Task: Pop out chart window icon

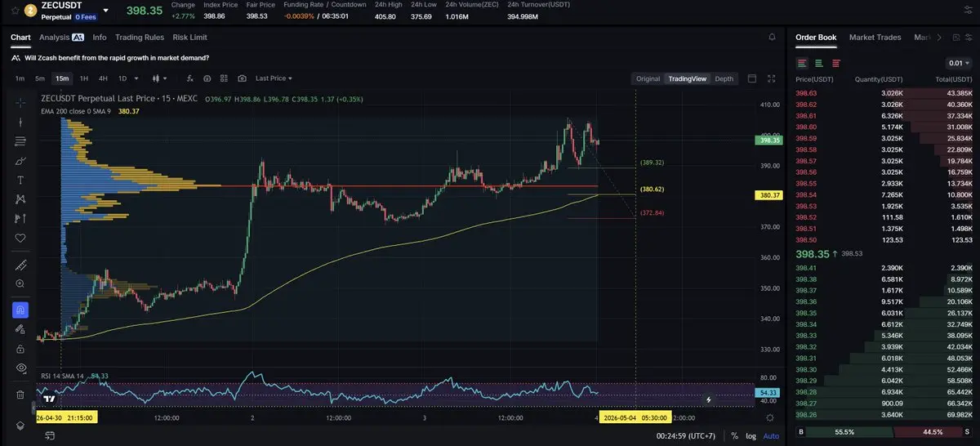Action: coord(752,78)
